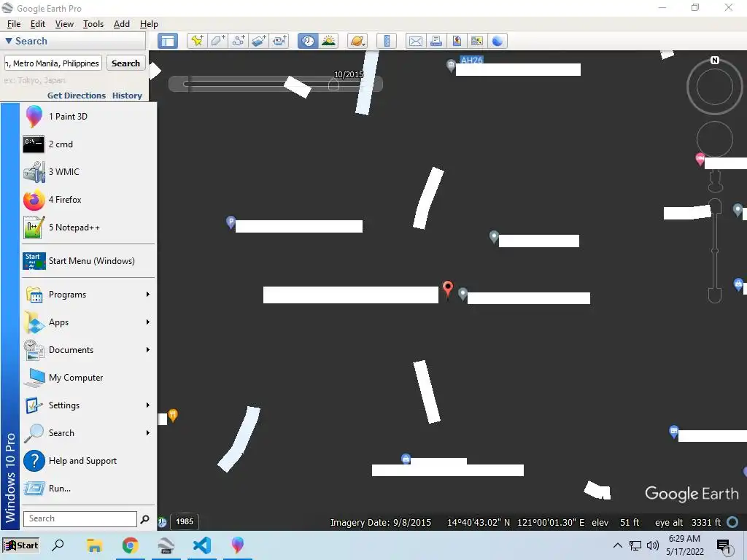Click magnifier next to start menu search box
Image resolution: width=747 pixels, height=560 pixels.
145,519
